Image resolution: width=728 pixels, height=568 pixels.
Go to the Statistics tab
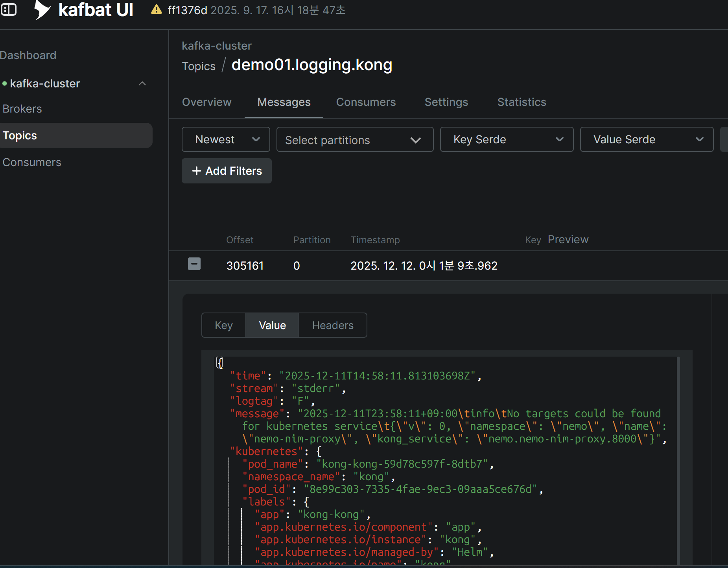click(522, 102)
